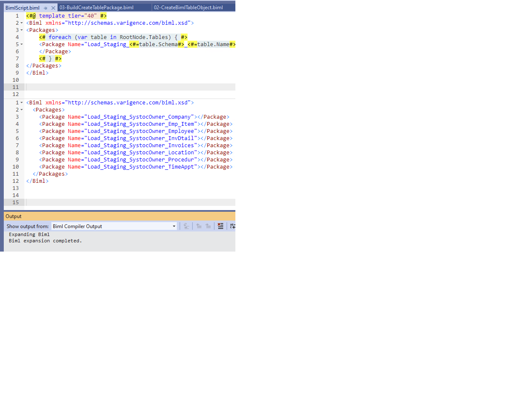Click the closing Biml tag on lower line 12
Viewport: 532px width, 413px height.
pos(37,181)
